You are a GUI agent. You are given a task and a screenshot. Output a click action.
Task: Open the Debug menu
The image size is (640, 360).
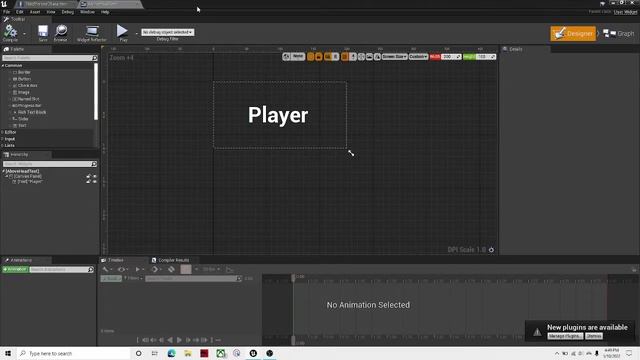[67, 12]
